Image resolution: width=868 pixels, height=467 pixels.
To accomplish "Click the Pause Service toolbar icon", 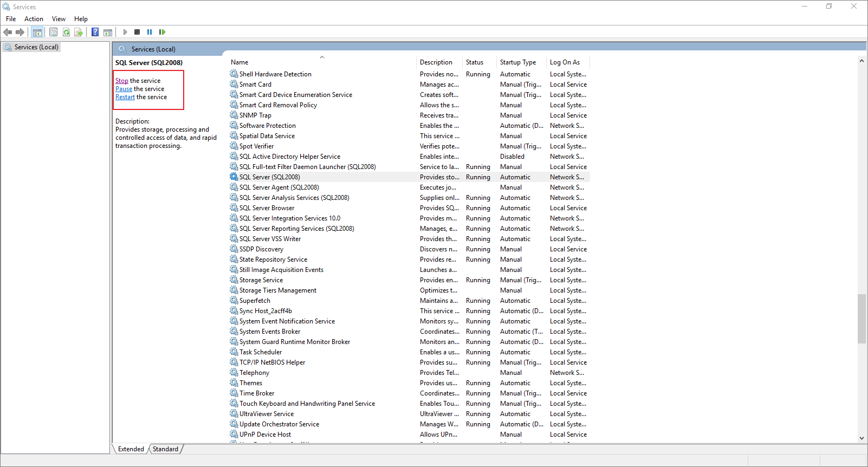I will click(150, 32).
